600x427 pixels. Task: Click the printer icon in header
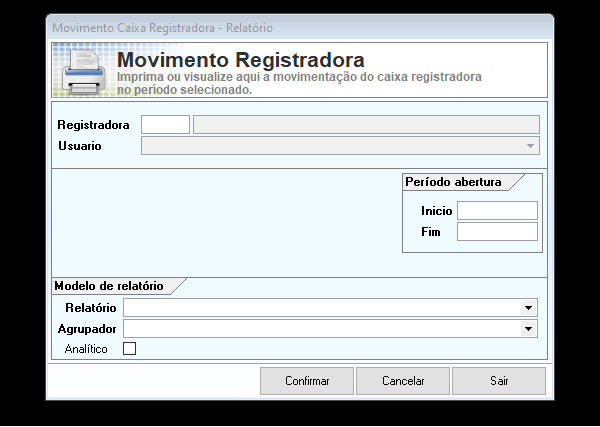click(x=84, y=72)
